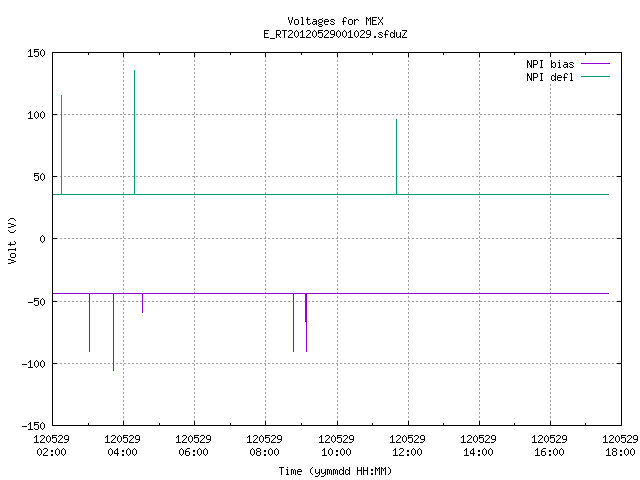Viewport: 640px width, 480px height.
Task: Click the 'Time (yymmdd HH:MM)' x-axis label
Action: point(335,471)
